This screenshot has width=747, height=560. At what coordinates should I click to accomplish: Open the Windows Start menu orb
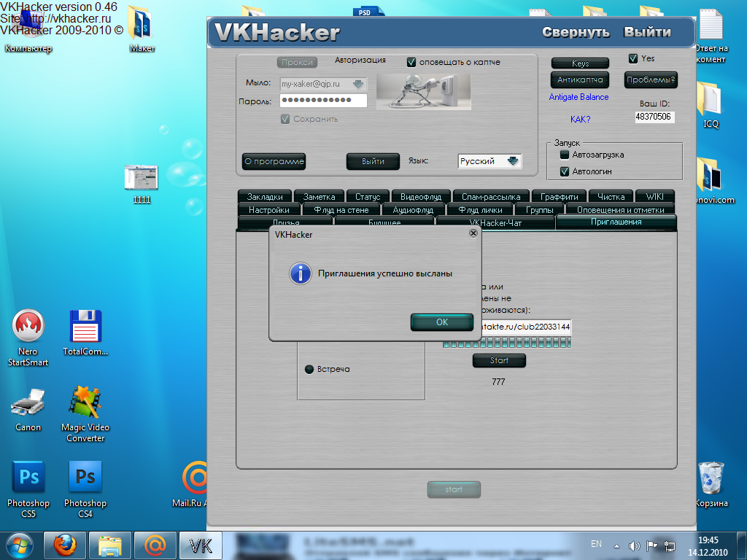[19, 545]
